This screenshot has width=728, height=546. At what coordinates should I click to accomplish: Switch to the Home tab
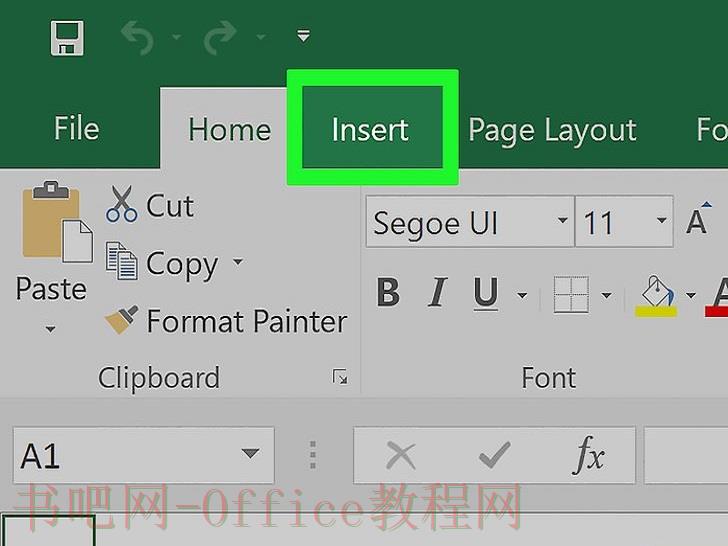pos(229,130)
